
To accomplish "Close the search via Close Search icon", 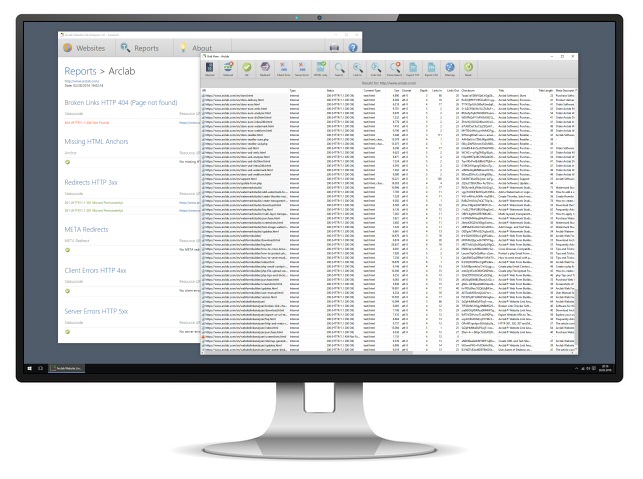I will (x=394, y=68).
